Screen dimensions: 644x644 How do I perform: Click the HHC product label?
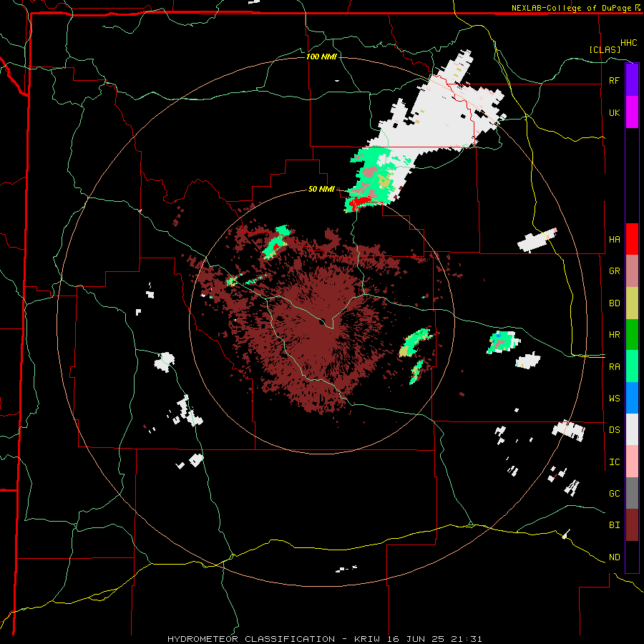click(629, 43)
